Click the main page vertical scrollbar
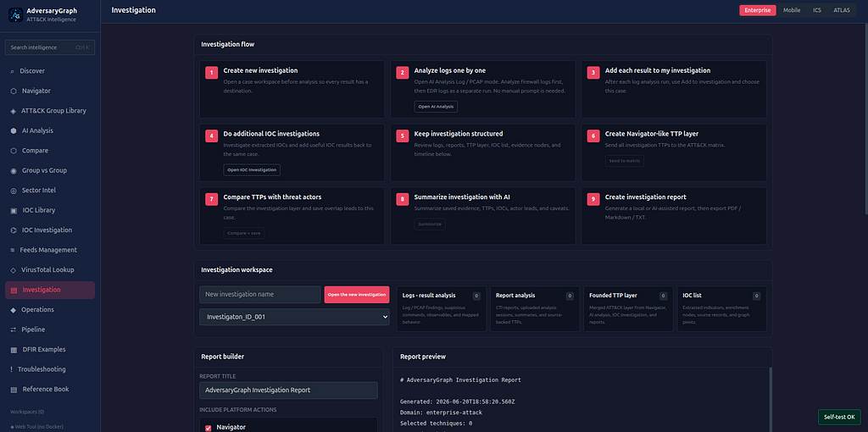Image resolution: width=868 pixels, height=432 pixels. [865, 119]
